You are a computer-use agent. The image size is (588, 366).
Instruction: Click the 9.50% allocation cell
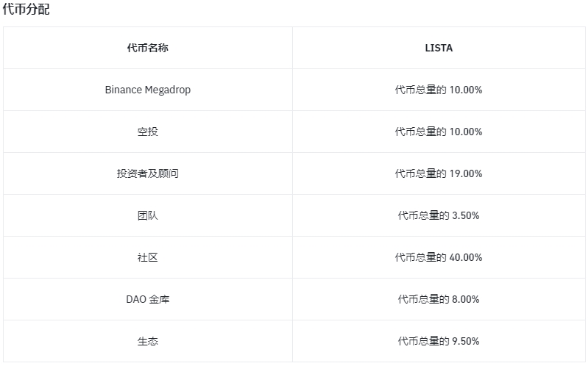pos(439,341)
